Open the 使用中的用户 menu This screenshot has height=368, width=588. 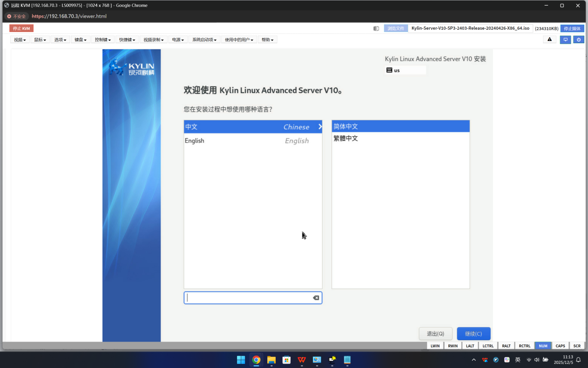point(239,40)
